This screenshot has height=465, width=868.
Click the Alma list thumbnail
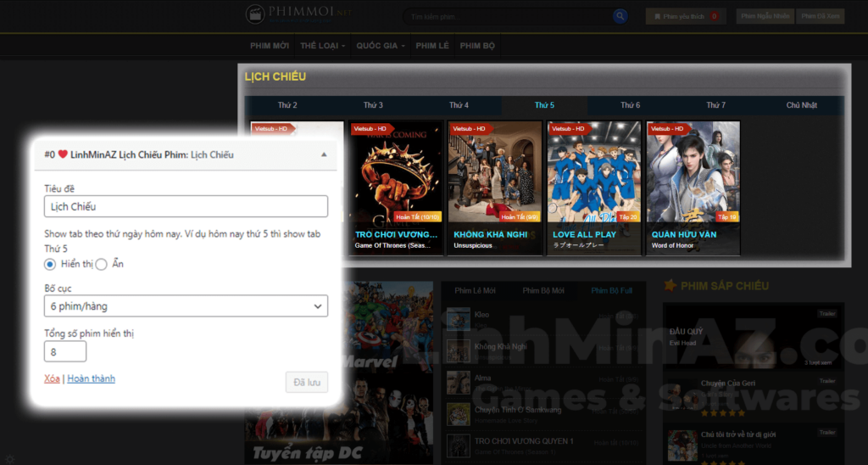click(459, 383)
